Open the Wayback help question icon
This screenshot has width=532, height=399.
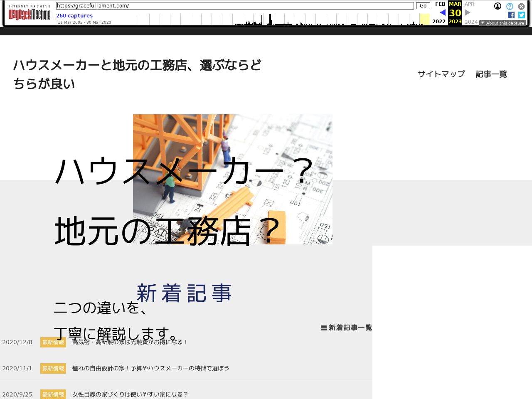tap(510, 6)
